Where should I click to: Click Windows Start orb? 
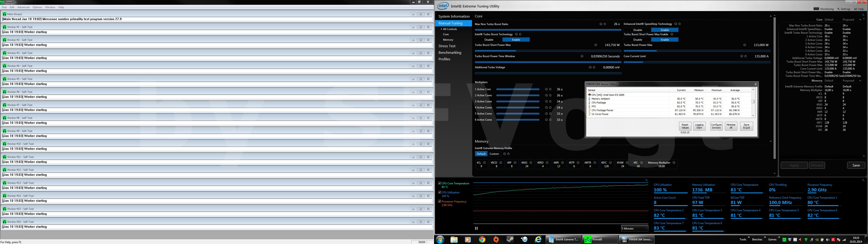point(440,240)
